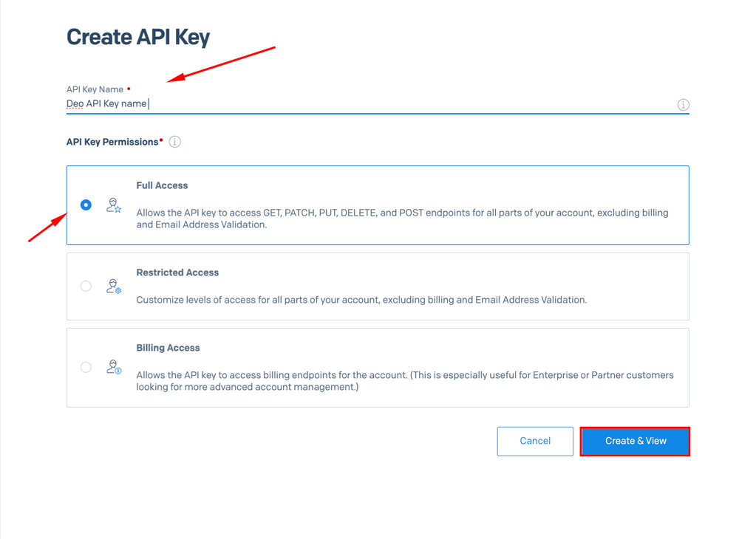This screenshot has height=539, width=756.
Task: Click the Create & View button
Action: [635, 442]
